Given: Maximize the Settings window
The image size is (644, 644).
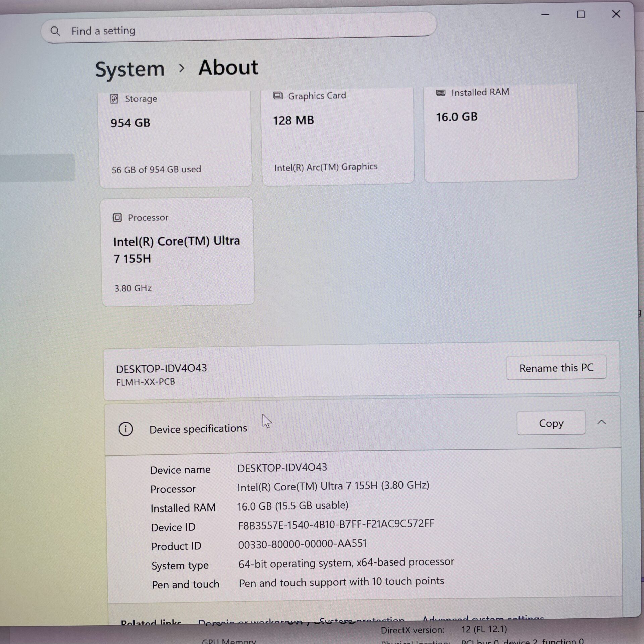Looking at the screenshot, I should [581, 15].
